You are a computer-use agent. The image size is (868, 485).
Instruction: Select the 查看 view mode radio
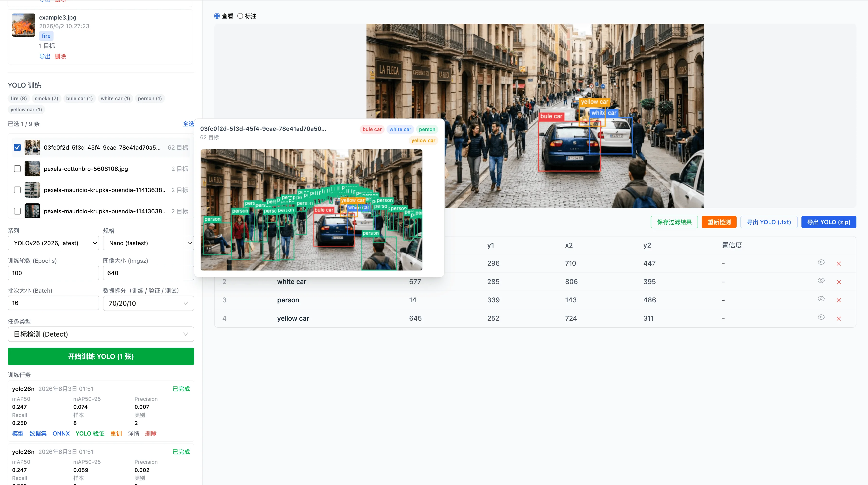(217, 16)
